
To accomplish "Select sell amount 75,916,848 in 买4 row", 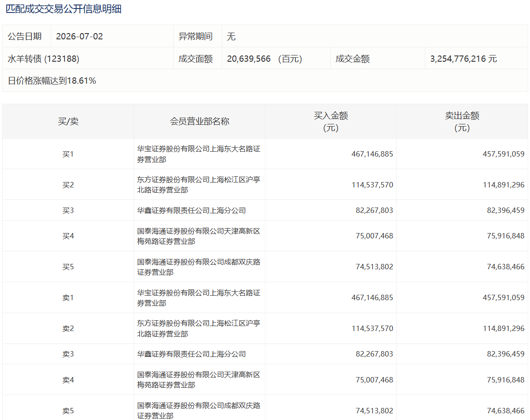I will pyautogui.click(x=506, y=236).
